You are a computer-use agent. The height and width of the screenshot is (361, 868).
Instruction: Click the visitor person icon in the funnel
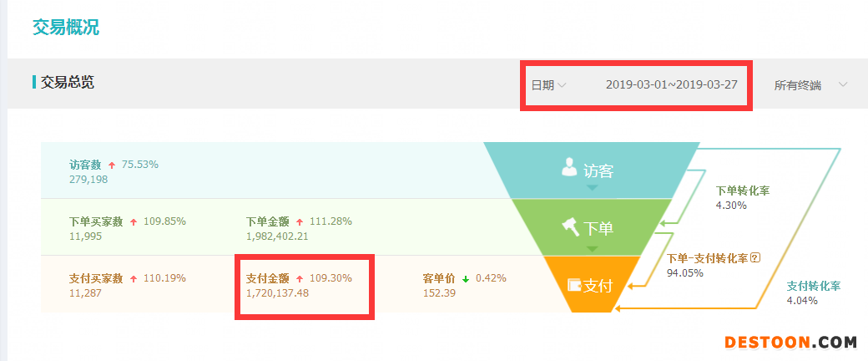pos(570,167)
